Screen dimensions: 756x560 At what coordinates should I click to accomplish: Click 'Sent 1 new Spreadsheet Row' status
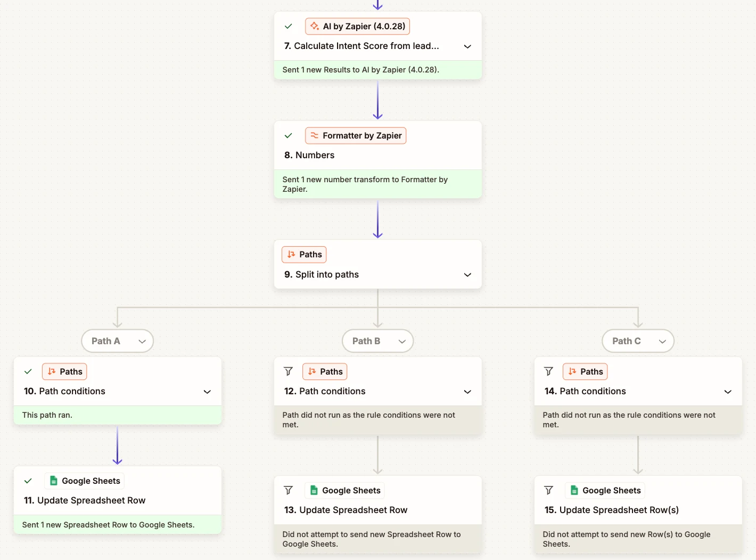click(x=118, y=525)
